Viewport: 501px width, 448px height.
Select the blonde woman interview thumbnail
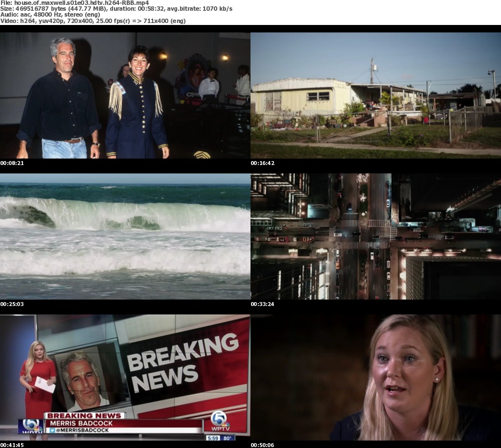(376, 377)
